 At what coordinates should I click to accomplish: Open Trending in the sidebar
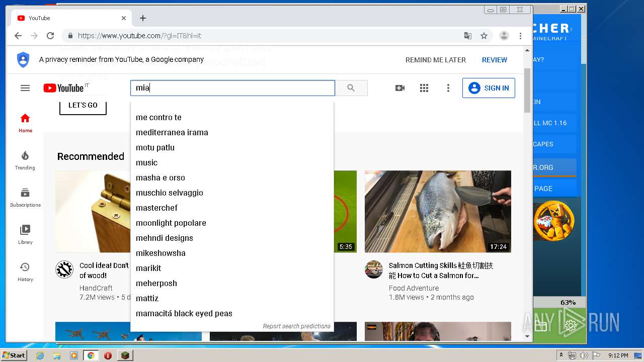coord(25,160)
